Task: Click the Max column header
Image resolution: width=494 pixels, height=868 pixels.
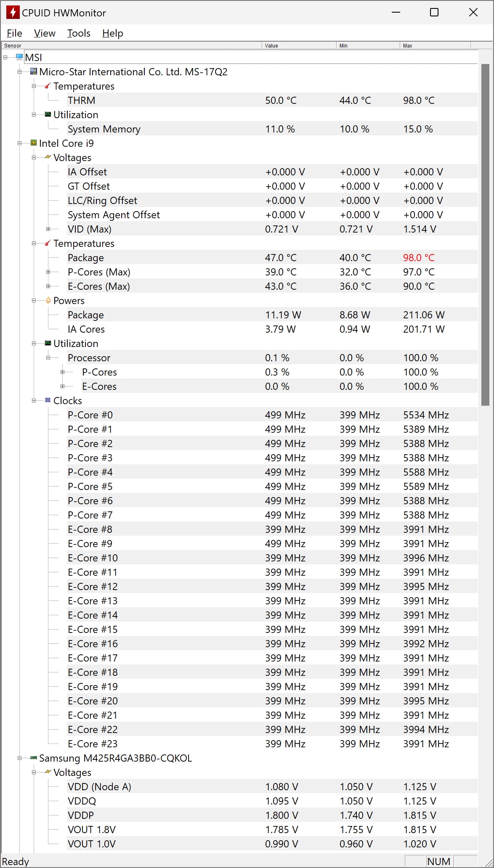Action: tap(434, 45)
